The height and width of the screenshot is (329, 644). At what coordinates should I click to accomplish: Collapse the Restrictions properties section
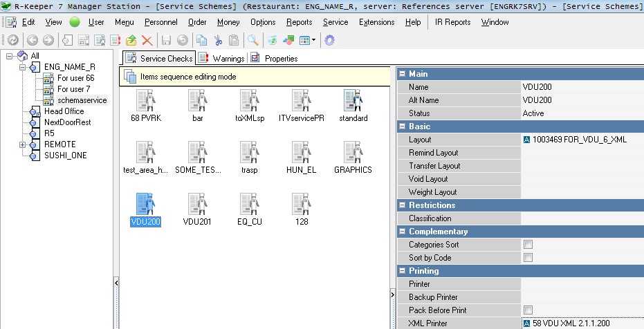pos(402,205)
